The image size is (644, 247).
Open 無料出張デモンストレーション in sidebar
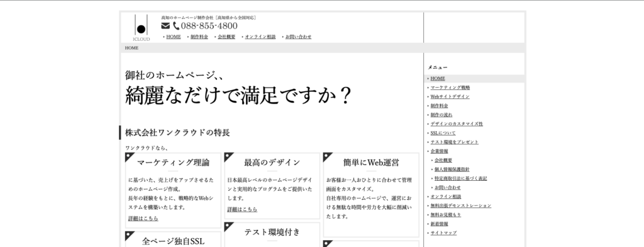(461, 205)
